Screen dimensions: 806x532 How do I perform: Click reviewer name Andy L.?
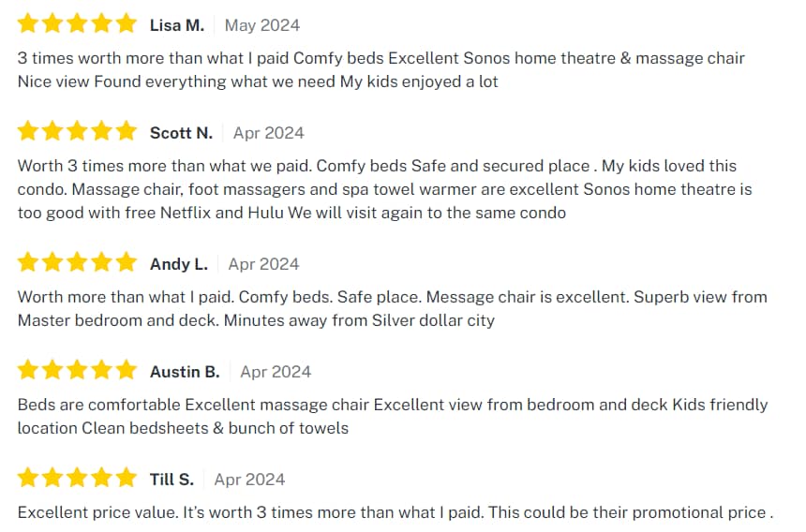(x=179, y=264)
